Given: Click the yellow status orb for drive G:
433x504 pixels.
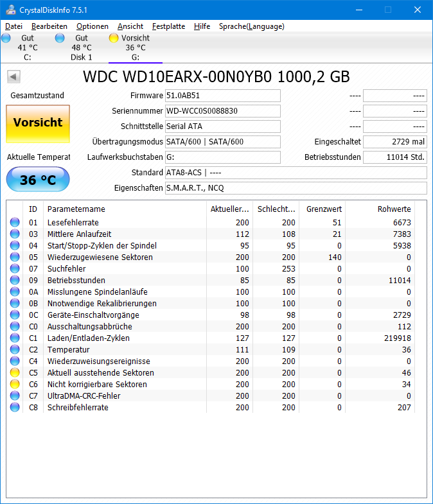Looking at the screenshot, I should [x=114, y=38].
